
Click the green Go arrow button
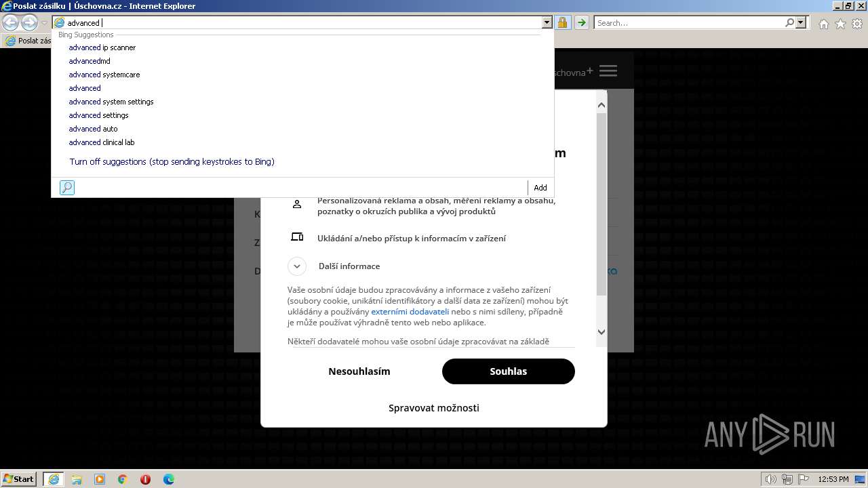click(x=581, y=23)
